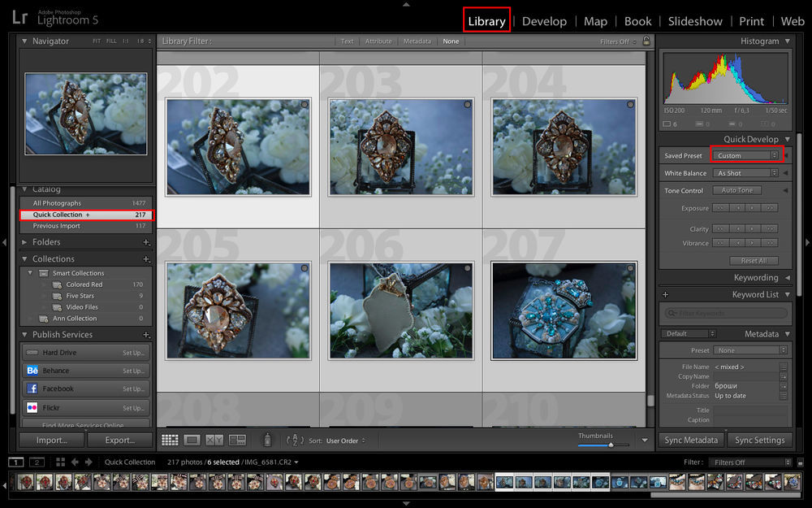Open the Sort order dropdown User Order
Screen dimensions: 812x508
coord(346,441)
